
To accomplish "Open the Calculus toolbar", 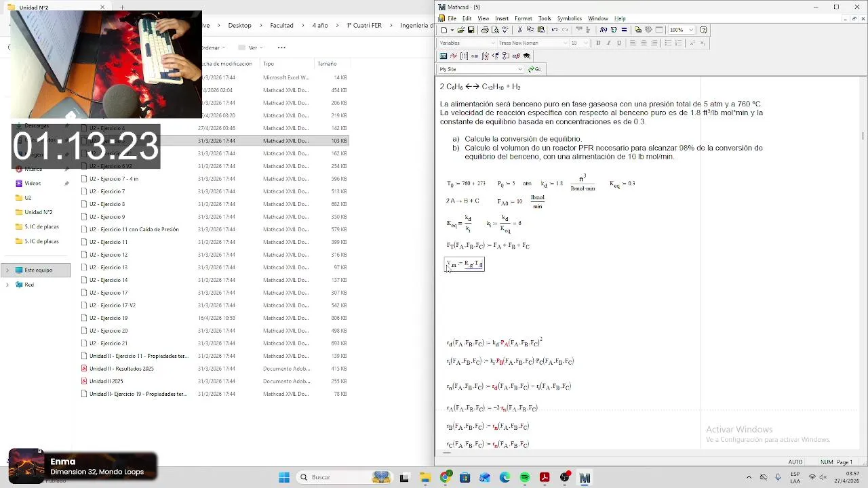I will 485,56.
